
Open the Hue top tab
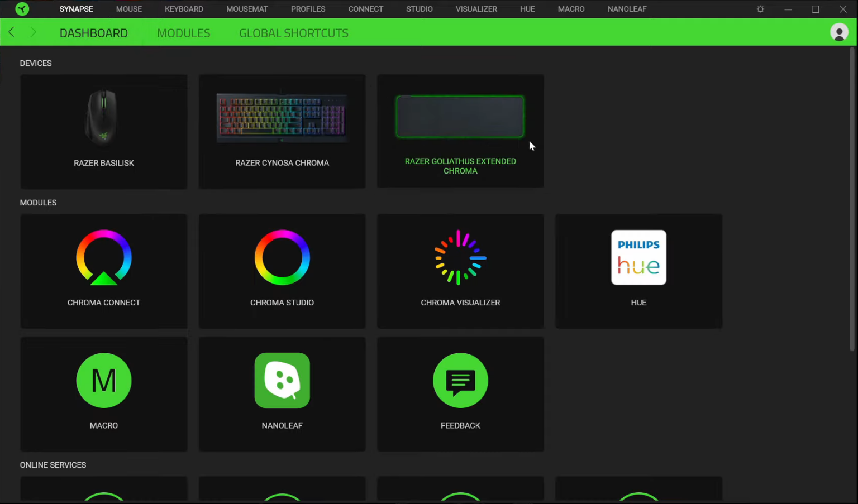[x=527, y=9]
